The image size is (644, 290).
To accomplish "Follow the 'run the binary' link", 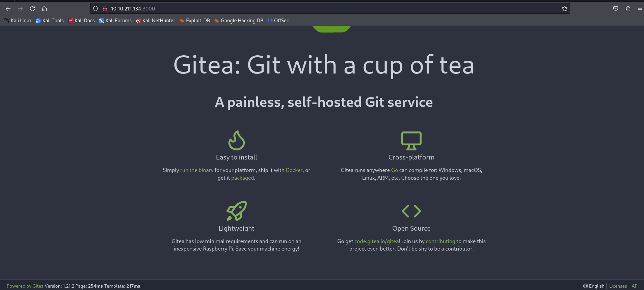I will point(197,170).
